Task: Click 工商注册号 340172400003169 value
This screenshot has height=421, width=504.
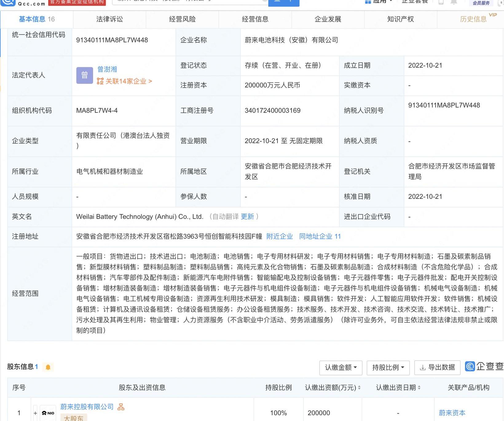Action: click(273, 110)
